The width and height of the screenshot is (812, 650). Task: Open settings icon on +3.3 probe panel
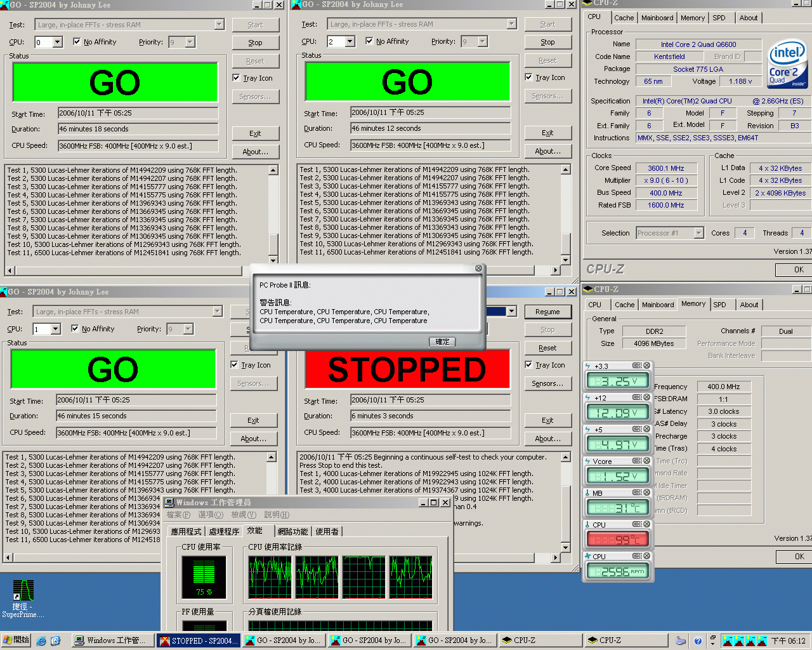point(637,366)
